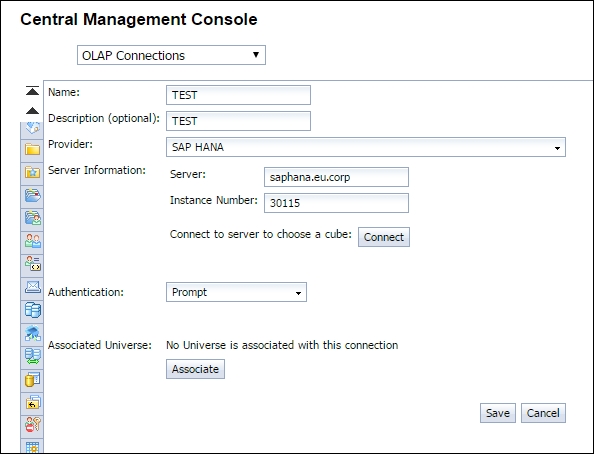Screen dimensions: 594x454
Task: Open the yellow cylinder universe icon
Action: (33, 379)
